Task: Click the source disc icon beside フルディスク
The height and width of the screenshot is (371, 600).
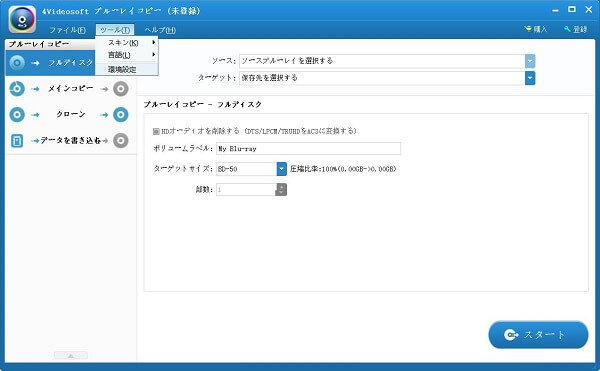Action: pos(17,63)
